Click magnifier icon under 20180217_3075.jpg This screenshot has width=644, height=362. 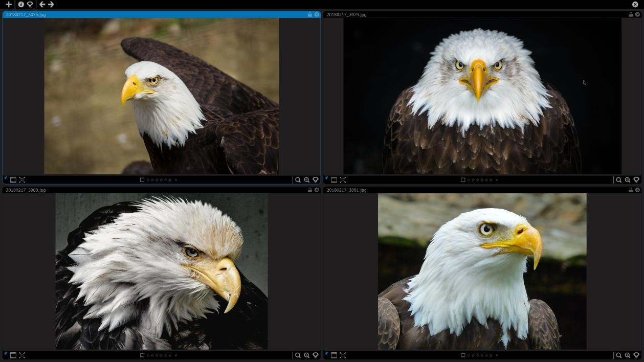(x=298, y=180)
